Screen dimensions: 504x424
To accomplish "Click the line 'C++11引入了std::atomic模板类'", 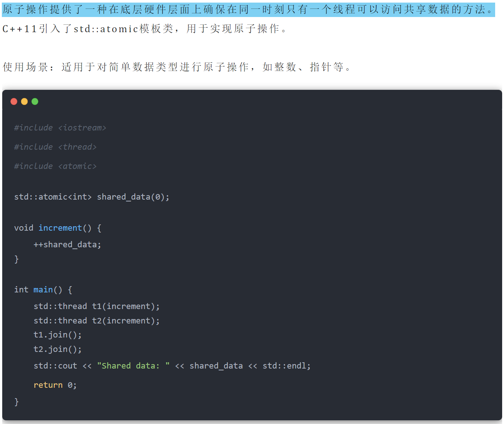I will pos(145,29).
